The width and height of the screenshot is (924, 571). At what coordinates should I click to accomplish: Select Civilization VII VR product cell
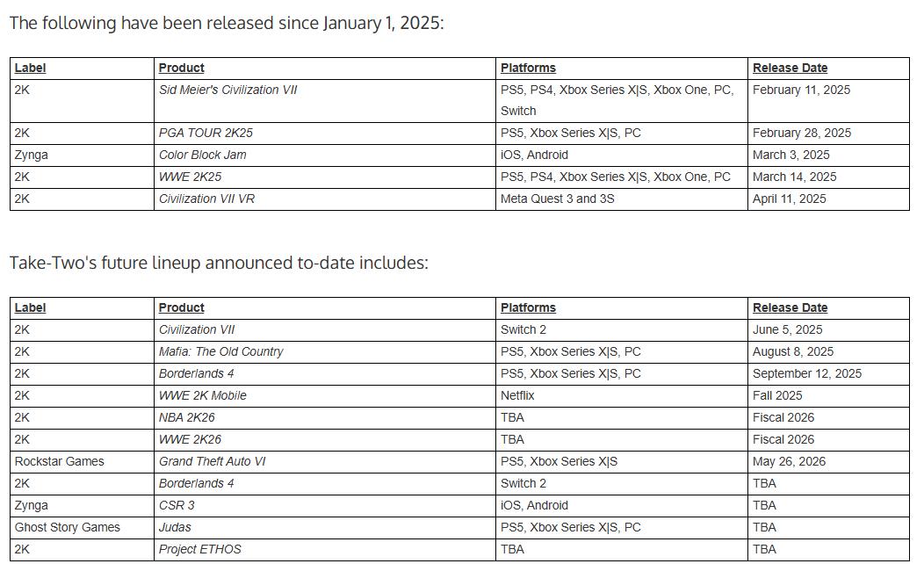(x=325, y=199)
